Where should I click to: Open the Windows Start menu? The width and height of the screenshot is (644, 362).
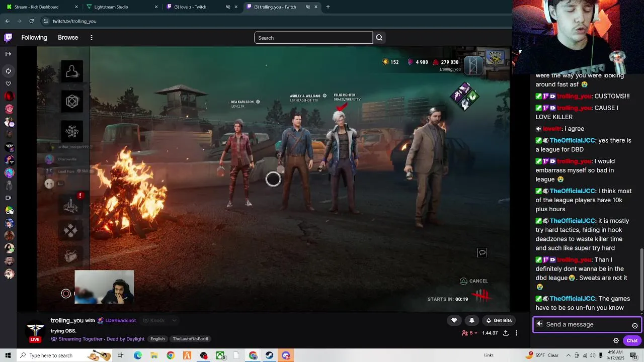pos(8,355)
